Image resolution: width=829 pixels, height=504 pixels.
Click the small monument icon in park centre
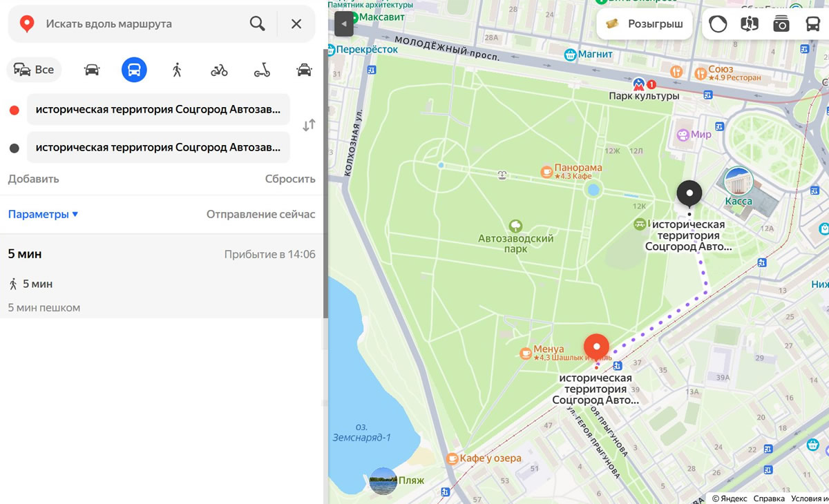pos(502,175)
